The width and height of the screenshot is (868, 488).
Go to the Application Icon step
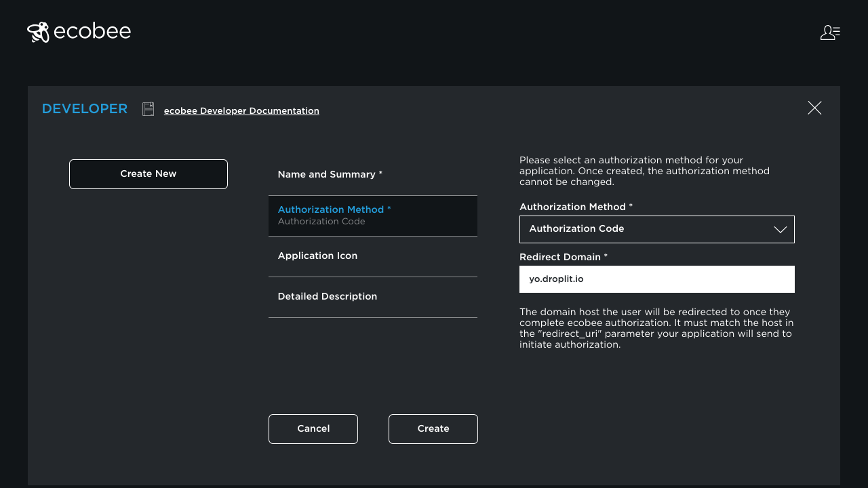[373, 256]
